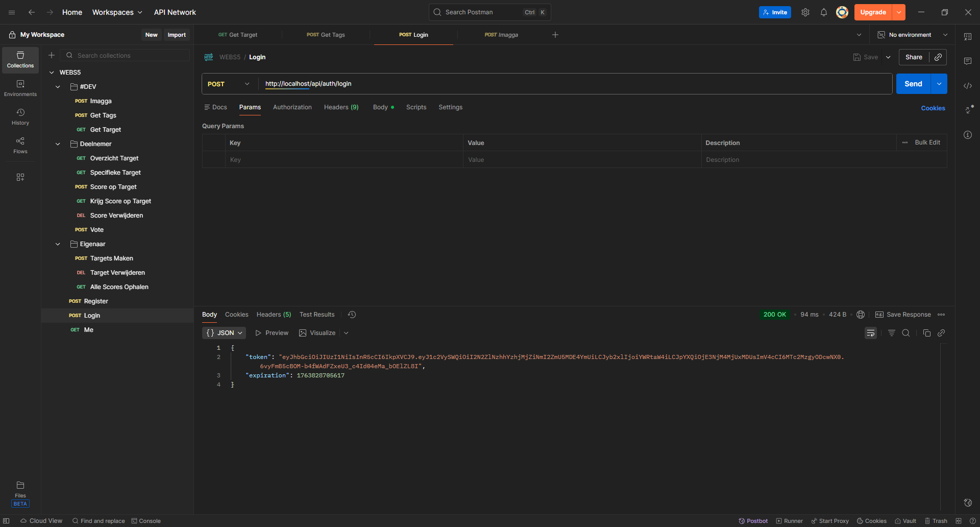Open the Postman settings gear
980x527 pixels.
(x=805, y=12)
